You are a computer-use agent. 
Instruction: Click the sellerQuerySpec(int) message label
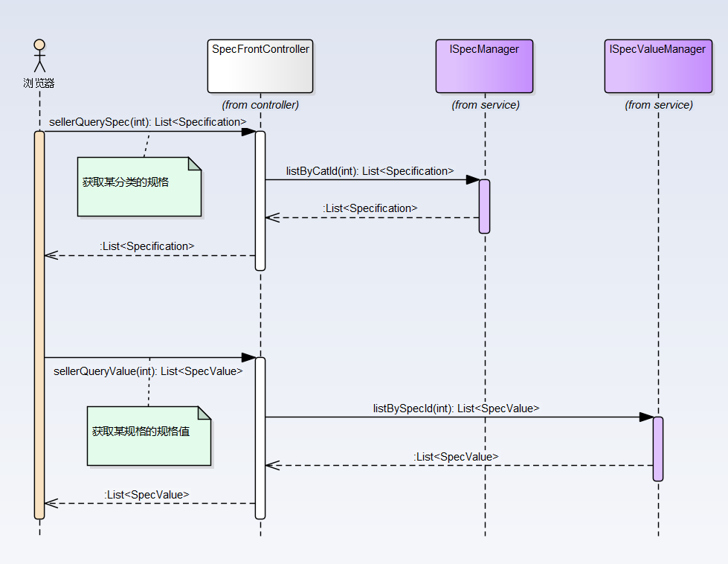(148, 122)
